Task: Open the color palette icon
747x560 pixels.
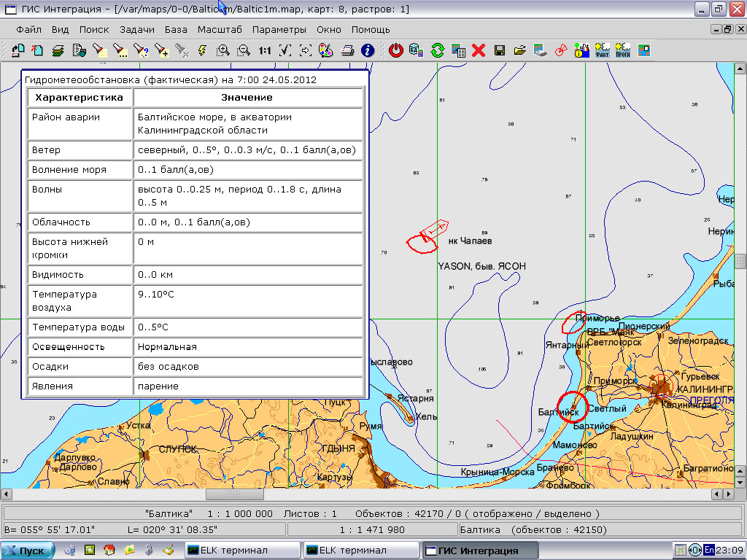Action: coord(326,50)
